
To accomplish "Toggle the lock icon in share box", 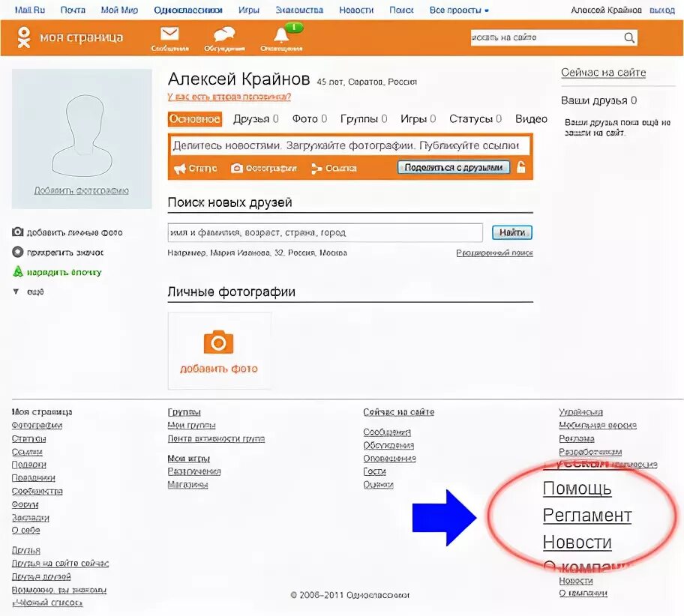I will coord(520,167).
